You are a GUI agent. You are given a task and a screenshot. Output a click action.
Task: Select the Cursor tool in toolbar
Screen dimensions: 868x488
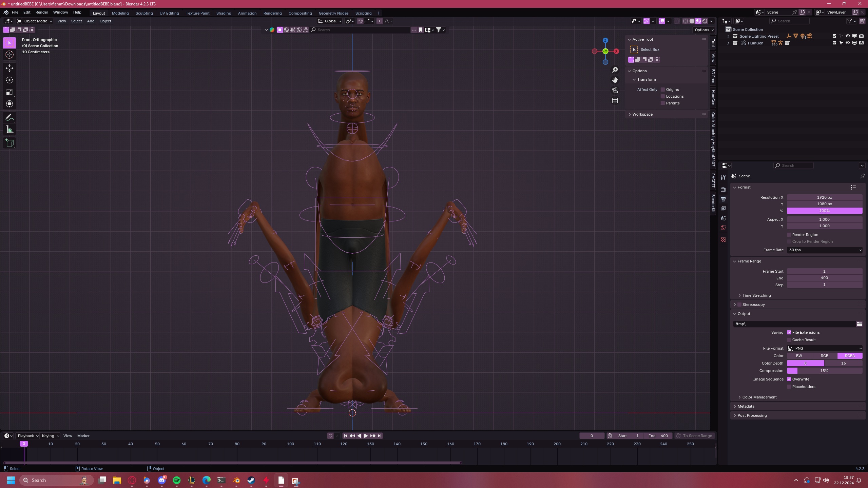tap(9, 55)
